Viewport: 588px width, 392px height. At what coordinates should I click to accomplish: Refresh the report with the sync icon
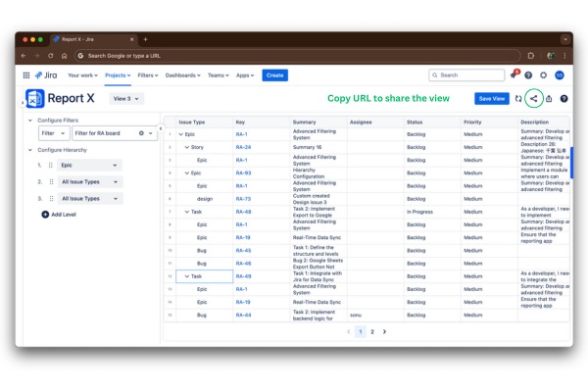[518, 99]
